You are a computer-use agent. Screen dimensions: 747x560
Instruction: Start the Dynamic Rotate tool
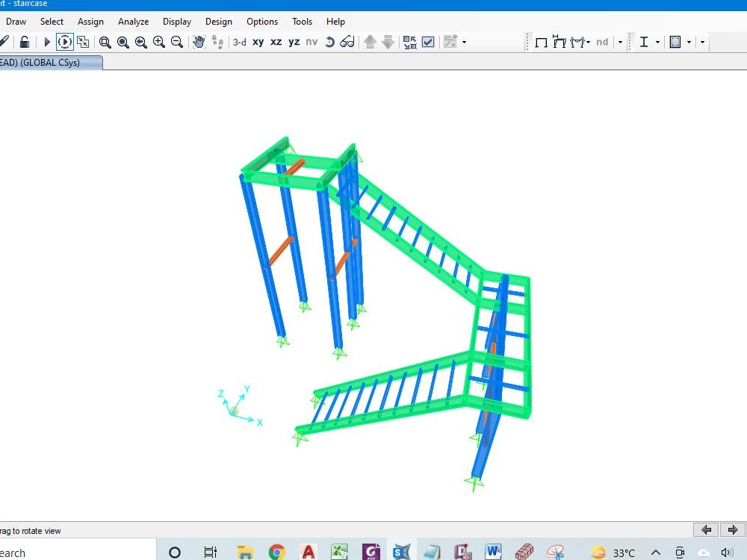click(x=65, y=42)
